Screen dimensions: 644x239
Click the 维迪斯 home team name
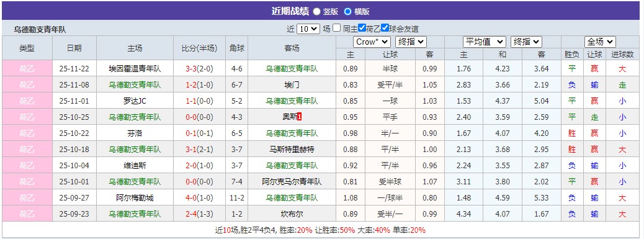tap(135, 166)
